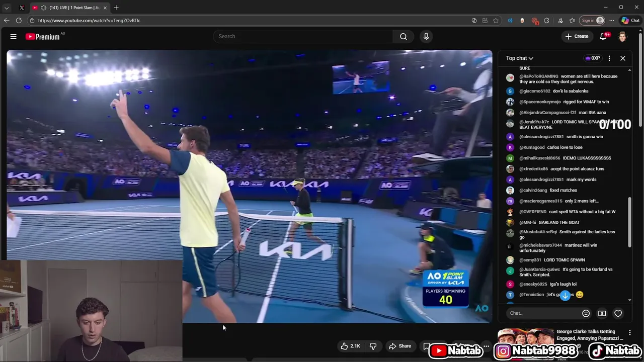
Task: Click the chat panel scrollbar
Action: point(630,222)
